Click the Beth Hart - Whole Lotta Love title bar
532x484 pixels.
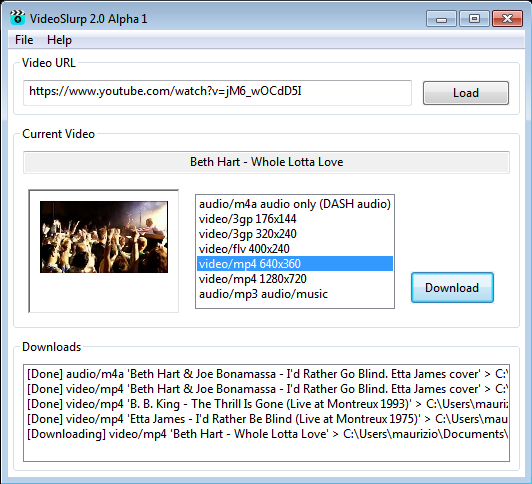click(x=266, y=162)
